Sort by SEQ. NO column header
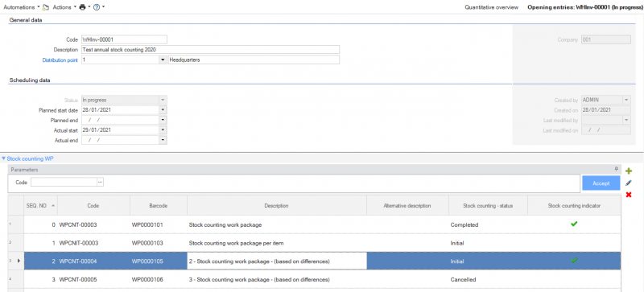 coord(40,206)
